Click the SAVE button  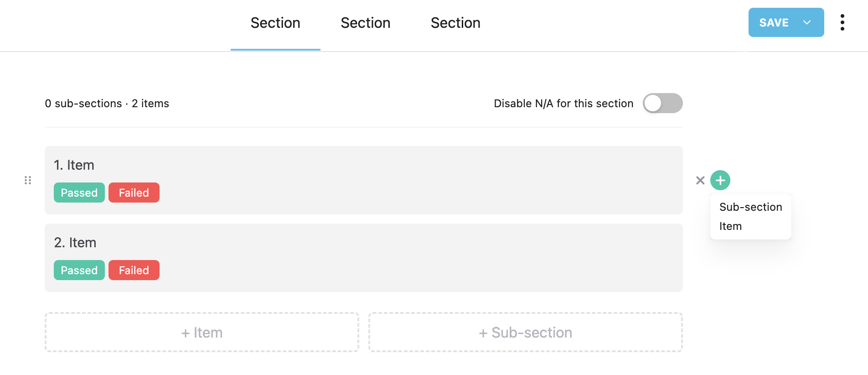pos(774,22)
